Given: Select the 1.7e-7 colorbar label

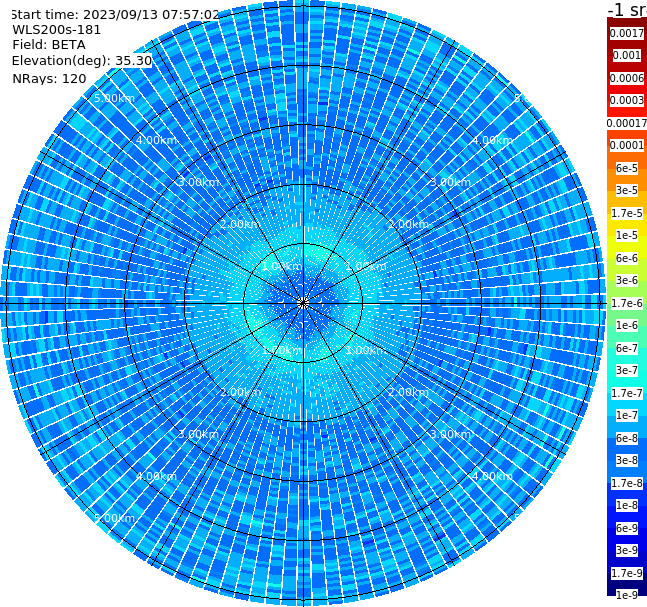Looking at the screenshot, I should click(627, 393).
